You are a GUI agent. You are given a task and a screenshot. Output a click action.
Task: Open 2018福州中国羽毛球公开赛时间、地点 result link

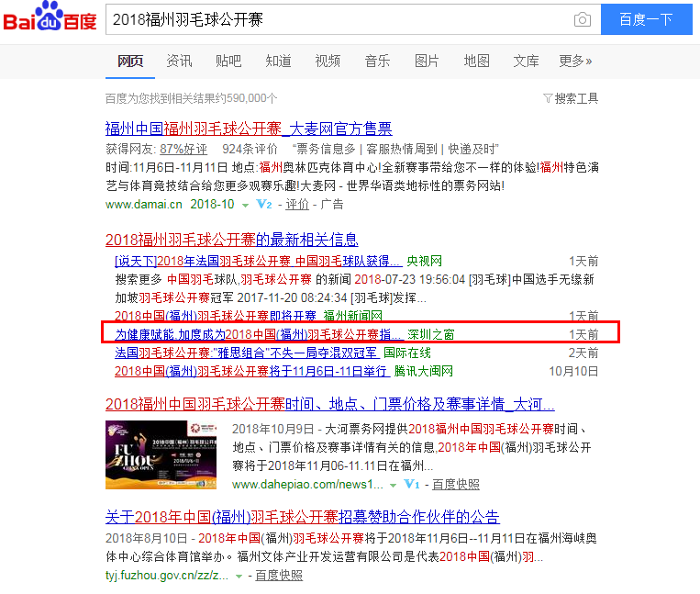(x=330, y=404)
